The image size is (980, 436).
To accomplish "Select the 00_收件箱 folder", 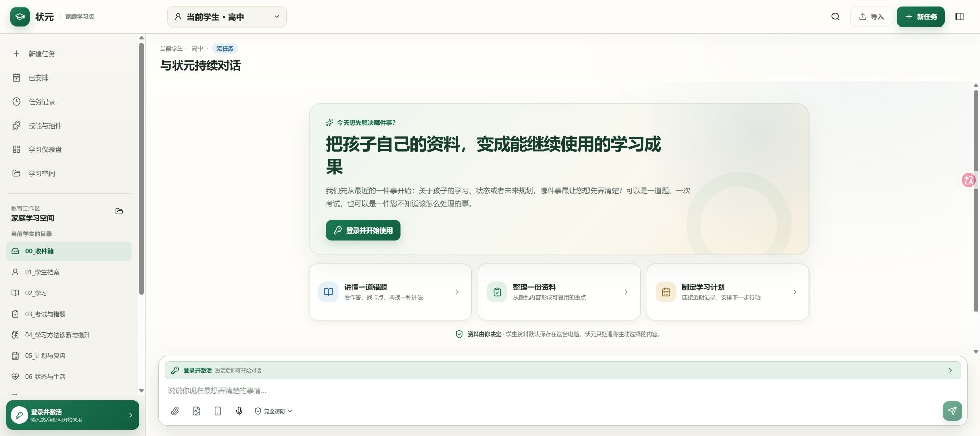I will [69, 251].
